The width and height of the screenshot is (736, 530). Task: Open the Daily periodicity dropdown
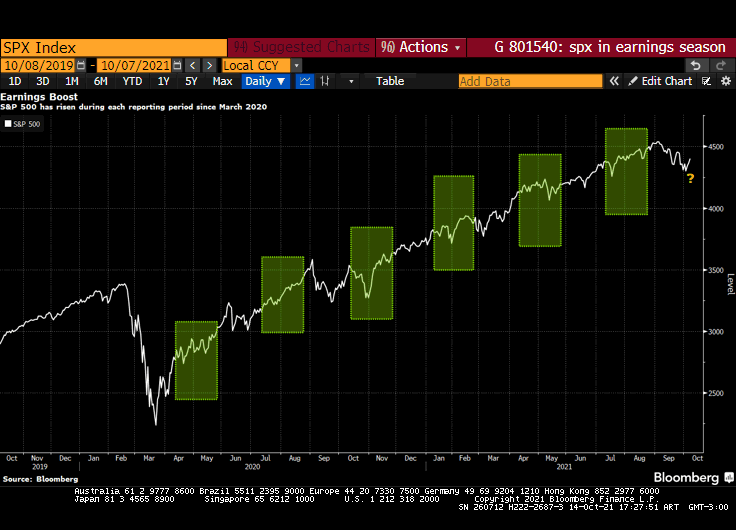266,81
